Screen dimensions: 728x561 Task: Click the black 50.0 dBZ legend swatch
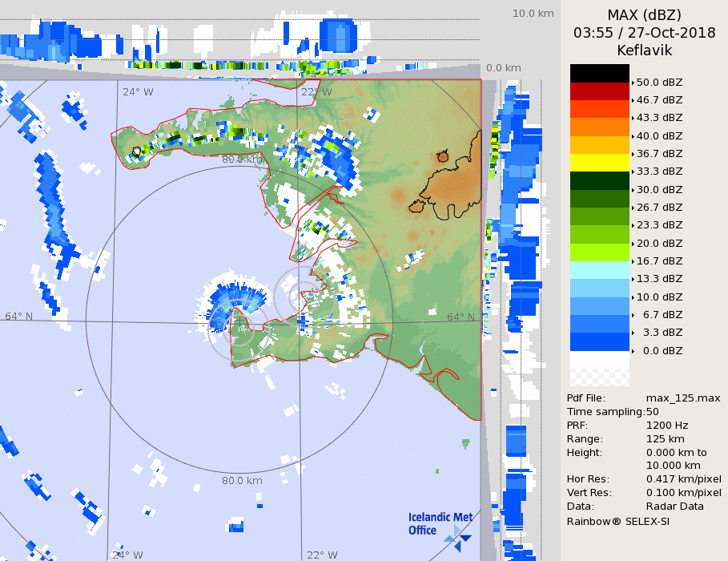pos(600,73)
